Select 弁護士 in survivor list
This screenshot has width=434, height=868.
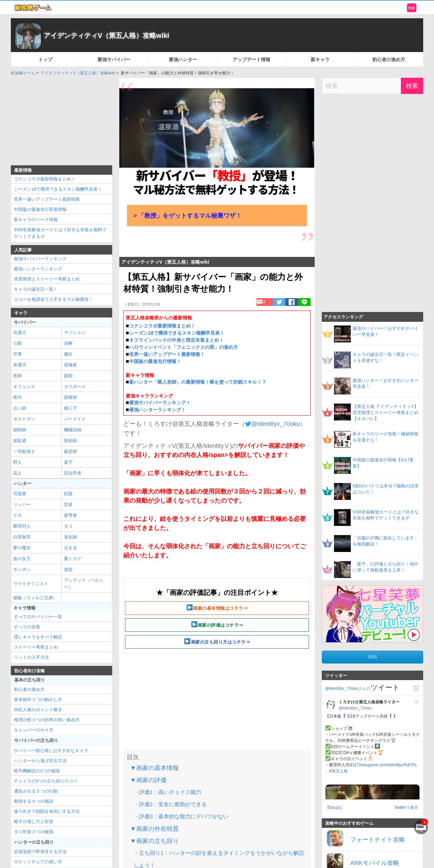point(20,333)
